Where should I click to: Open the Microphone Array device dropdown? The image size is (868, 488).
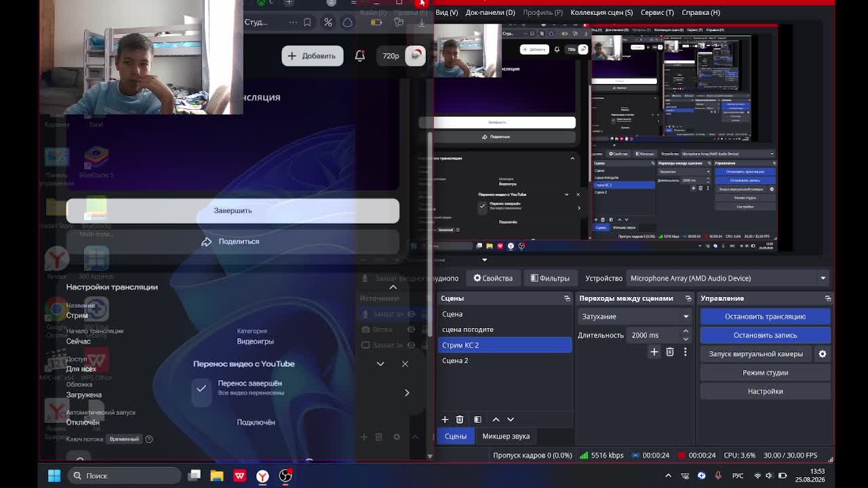729,278
